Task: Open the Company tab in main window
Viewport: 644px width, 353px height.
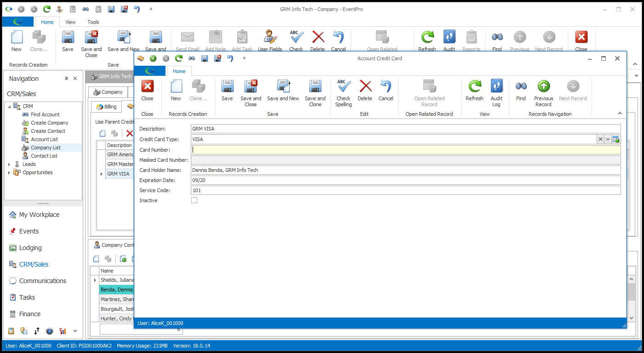Action: pyautogui.click(x=108, y=92)
